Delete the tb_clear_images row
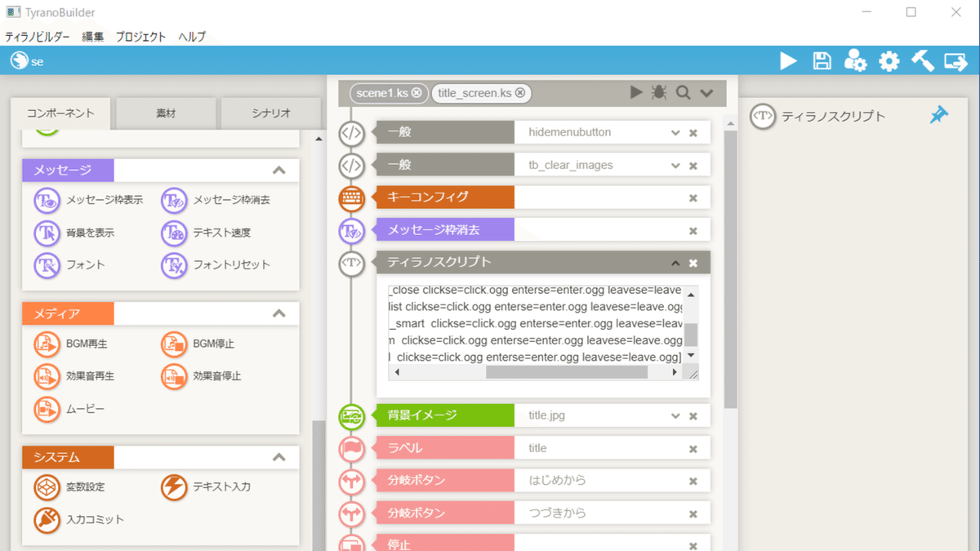The height and width of the screenshot is (551, 980). tap(693, 166)
